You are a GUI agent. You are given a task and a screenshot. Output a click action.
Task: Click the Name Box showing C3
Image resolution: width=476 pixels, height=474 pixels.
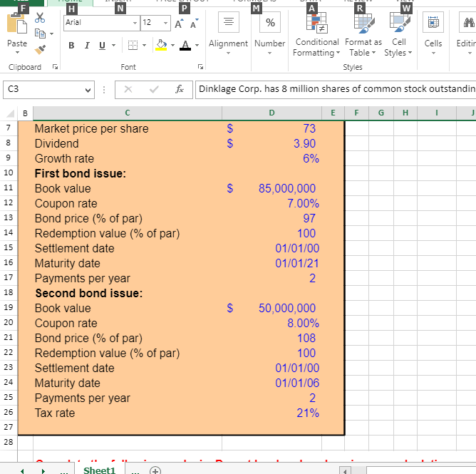click(x=44, y=90)
